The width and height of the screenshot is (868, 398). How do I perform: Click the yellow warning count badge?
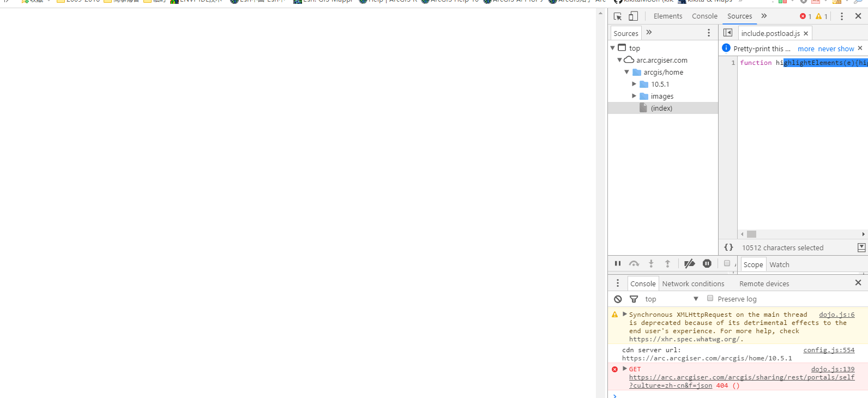pos(822,16)
